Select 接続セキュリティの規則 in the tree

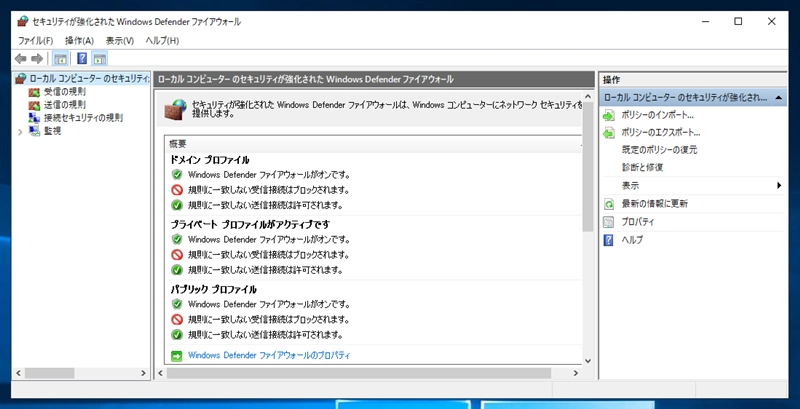pos(83,118)
